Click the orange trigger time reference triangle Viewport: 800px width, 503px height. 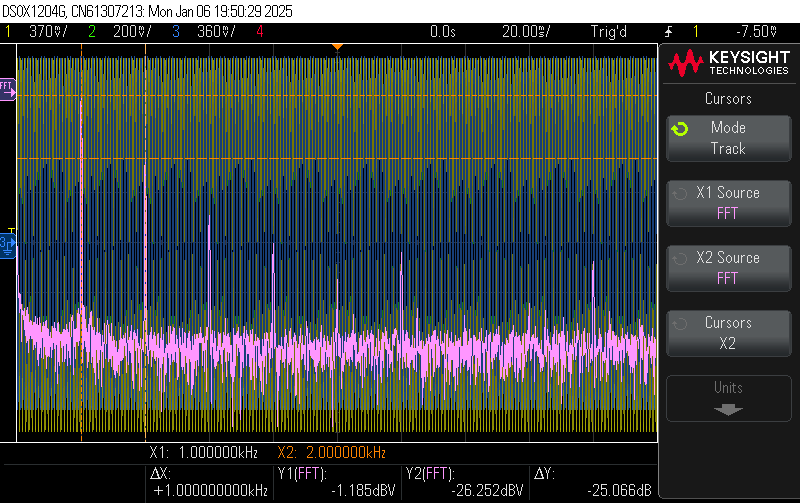337,47
